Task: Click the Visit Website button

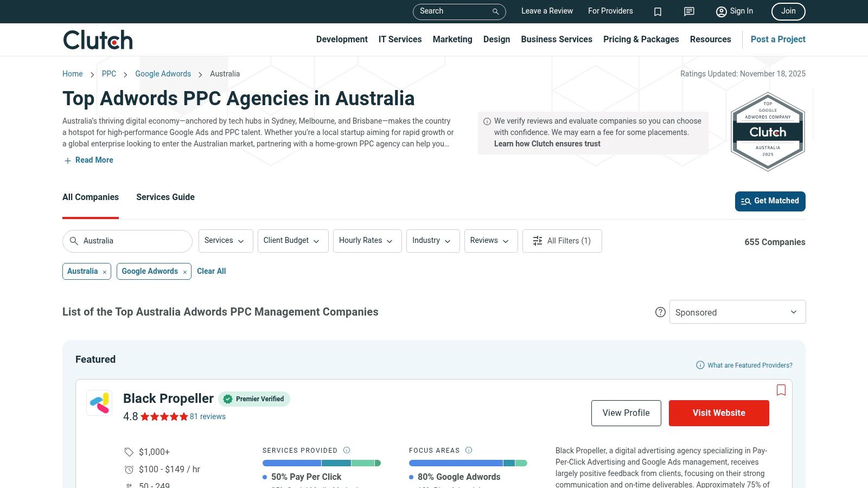Action: click(x=718, y=413)
